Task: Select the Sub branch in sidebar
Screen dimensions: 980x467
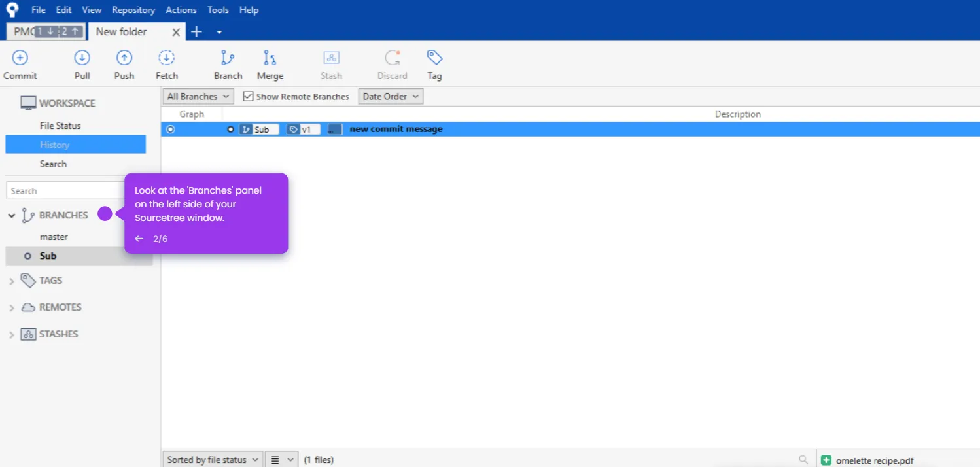Action: click(79, 256)
